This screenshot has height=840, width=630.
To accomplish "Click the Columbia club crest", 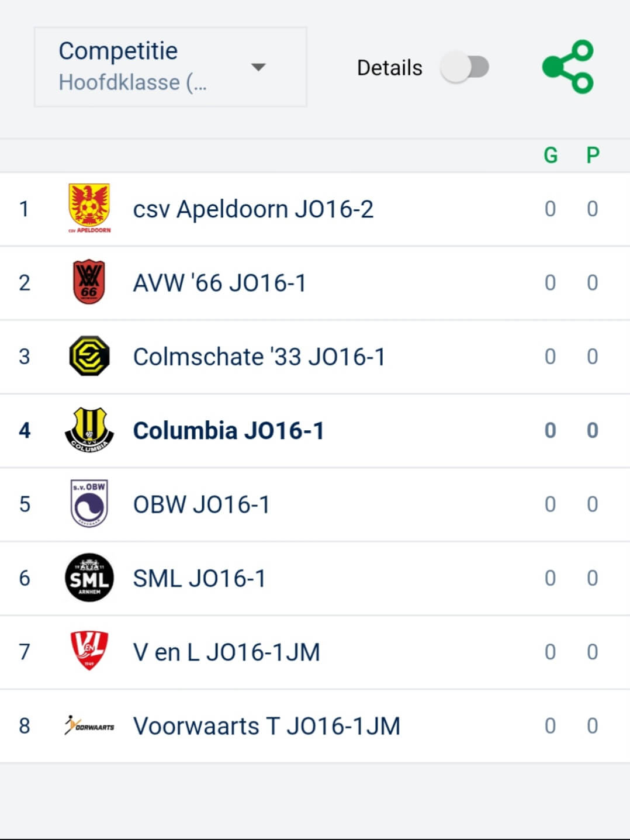I will pos(89,430).
